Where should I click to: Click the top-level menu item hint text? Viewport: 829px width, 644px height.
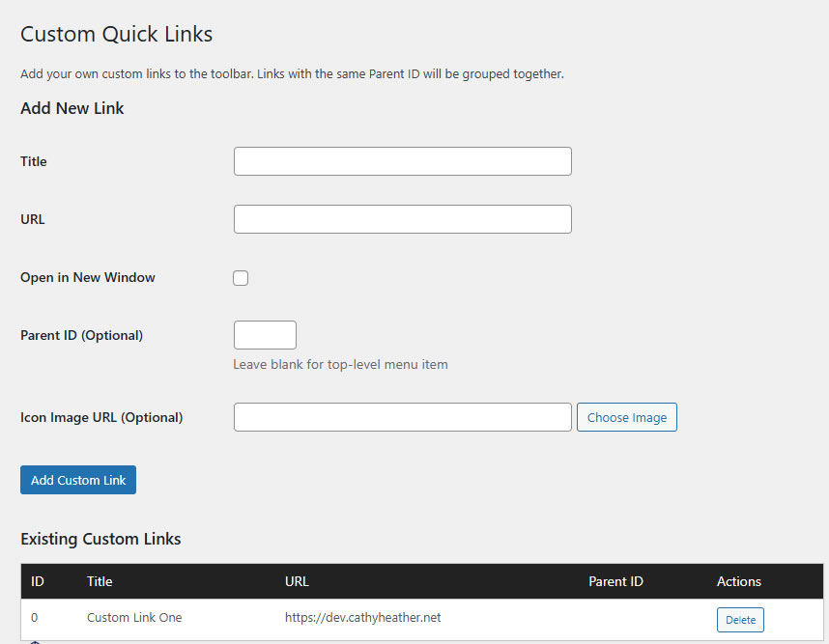click(340, 365)
